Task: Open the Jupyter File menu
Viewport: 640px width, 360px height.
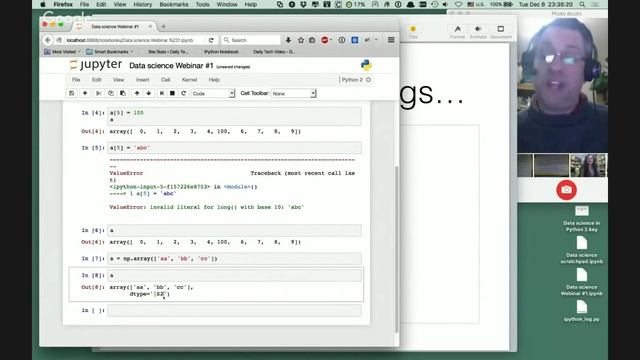Action: click(x=76, y=80)
